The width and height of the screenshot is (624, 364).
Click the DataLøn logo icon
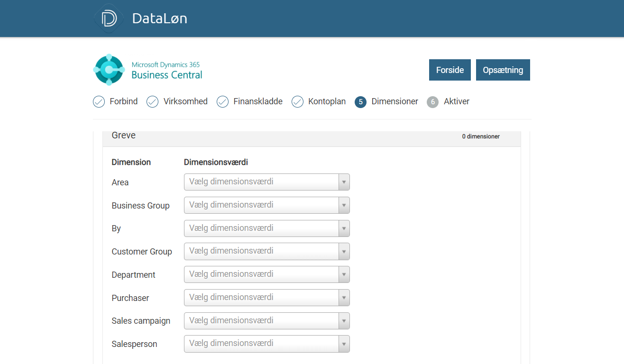coord(109,18)
